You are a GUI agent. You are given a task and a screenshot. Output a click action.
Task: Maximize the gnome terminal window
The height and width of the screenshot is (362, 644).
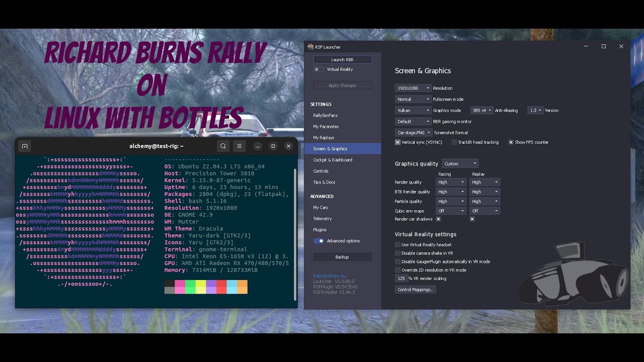pos(273,146)
